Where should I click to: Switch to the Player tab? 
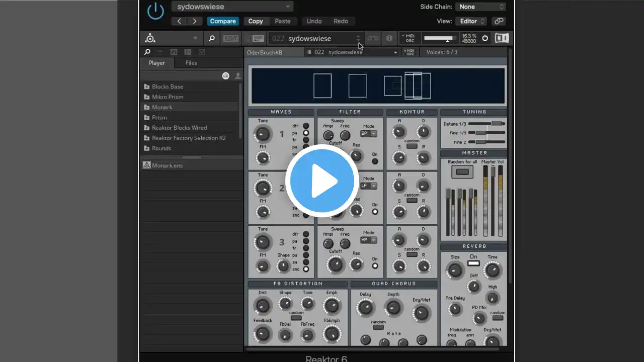tap(156, 63)
